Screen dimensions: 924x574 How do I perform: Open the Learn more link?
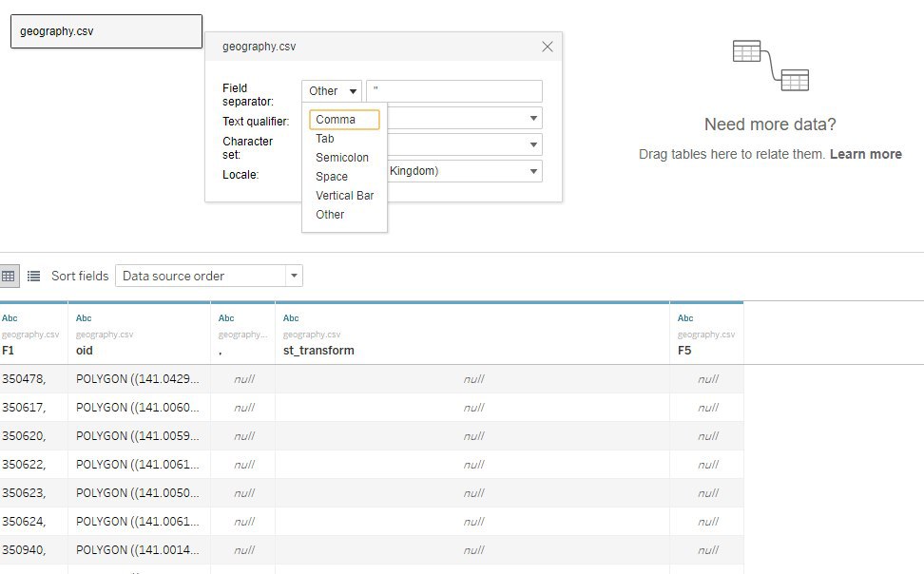tap(866, 154)
